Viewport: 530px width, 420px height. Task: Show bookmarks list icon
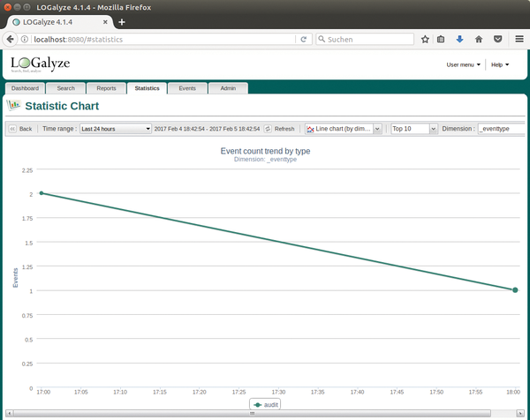click(x=442, y=40)
